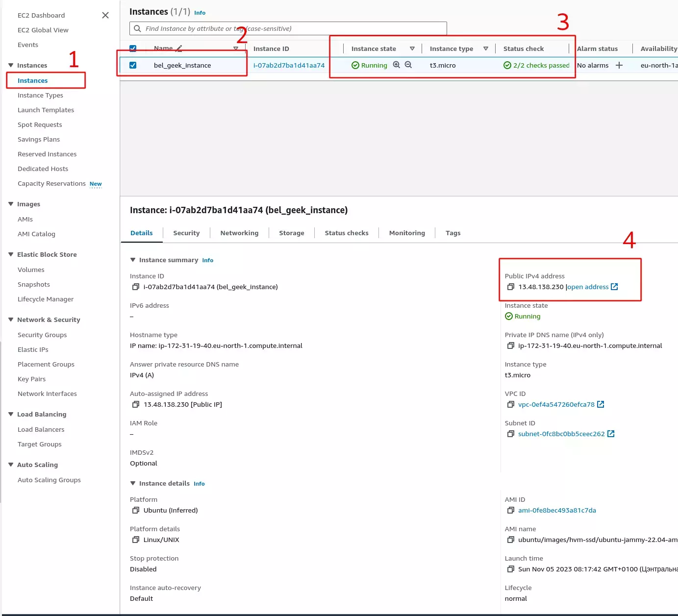The height and width of the screenshot is (616, 678).
Task: Open Elastic IPs page
Action: coord(33,349)
